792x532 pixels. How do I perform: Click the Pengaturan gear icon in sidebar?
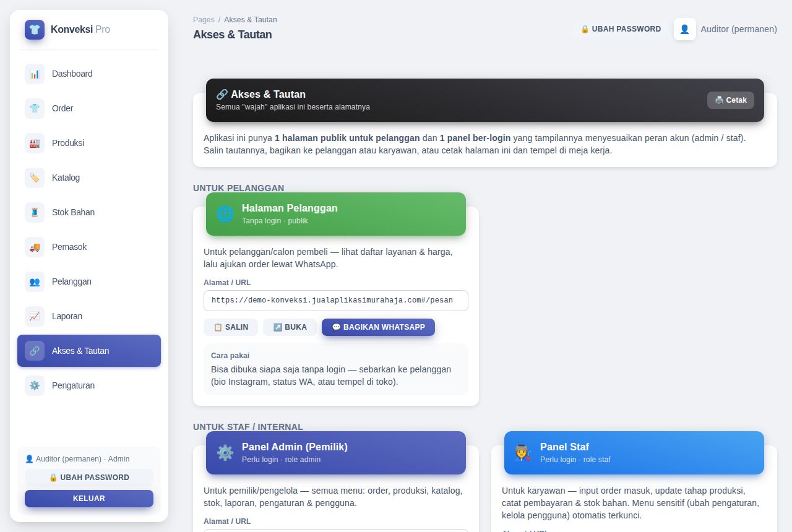35,385
